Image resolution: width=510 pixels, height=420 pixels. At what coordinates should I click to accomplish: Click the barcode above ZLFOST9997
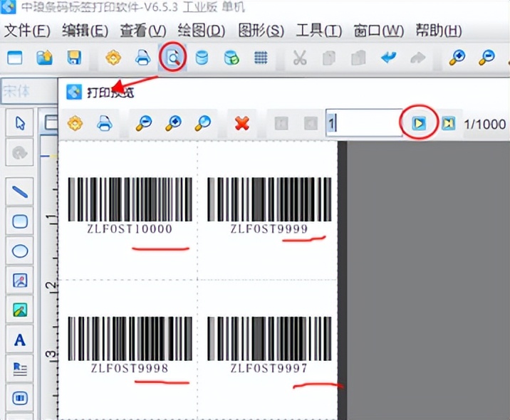pyautogui.click(x=269, y=338)
